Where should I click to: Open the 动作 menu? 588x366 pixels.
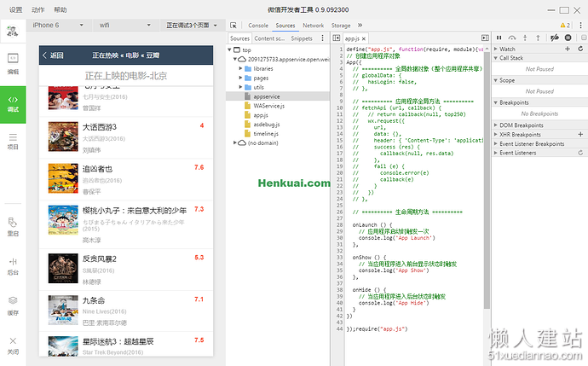tap(37, 9)
